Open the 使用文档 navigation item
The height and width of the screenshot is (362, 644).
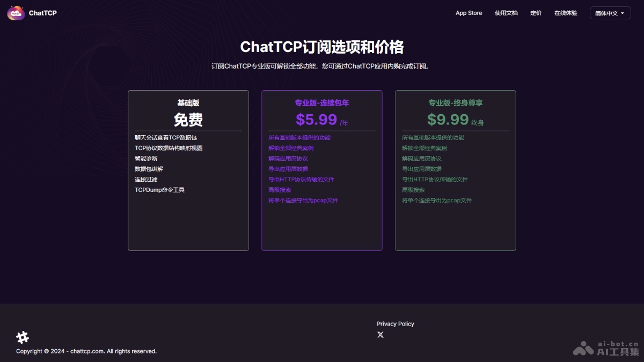point(506,13)
